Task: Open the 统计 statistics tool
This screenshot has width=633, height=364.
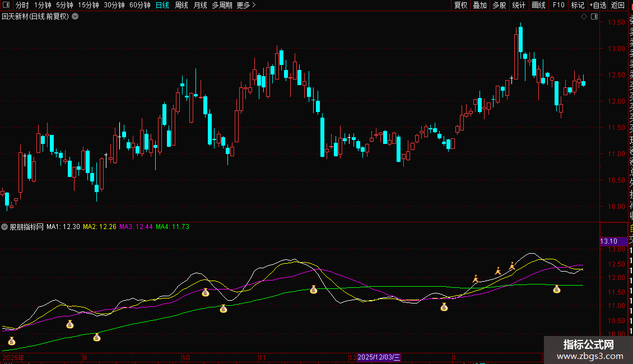Action: [519, 5]
